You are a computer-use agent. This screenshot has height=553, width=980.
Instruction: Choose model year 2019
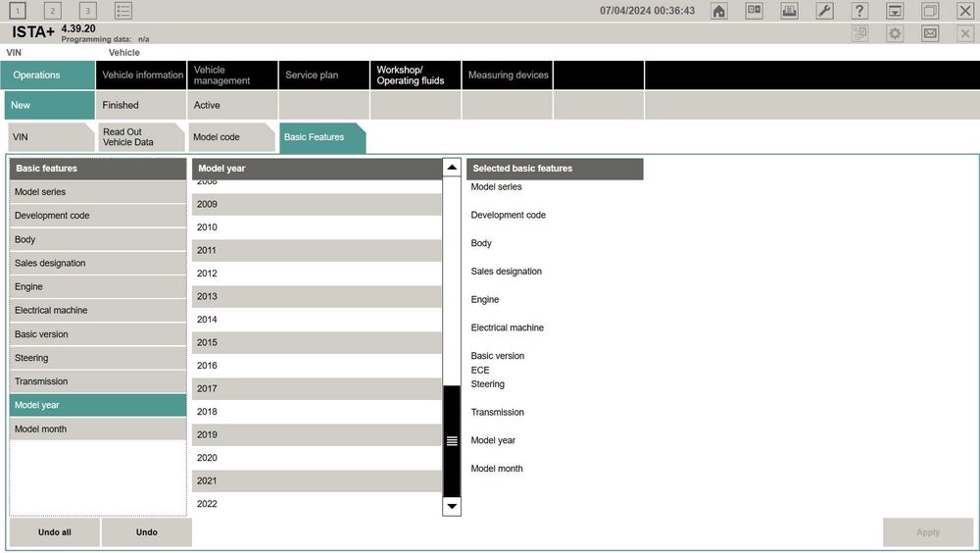pyautogui.click(x=317, y=434)
